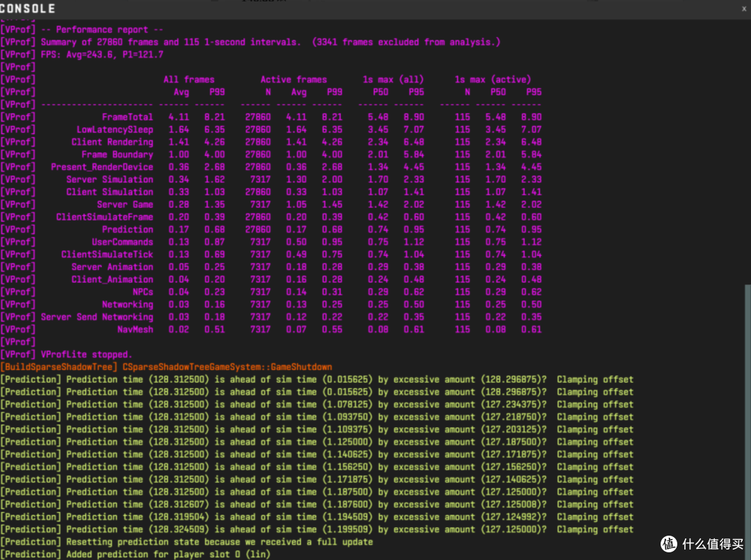Screen dimensions: 751x560
Task: Select the 'Server Simulation' row label
Action: (x=110, y=179)
